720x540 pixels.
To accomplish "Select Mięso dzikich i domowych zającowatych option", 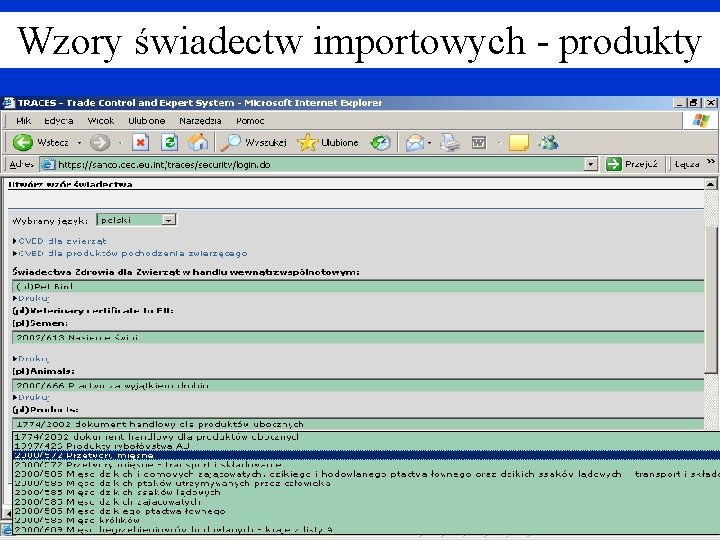I will click(366, 473).
